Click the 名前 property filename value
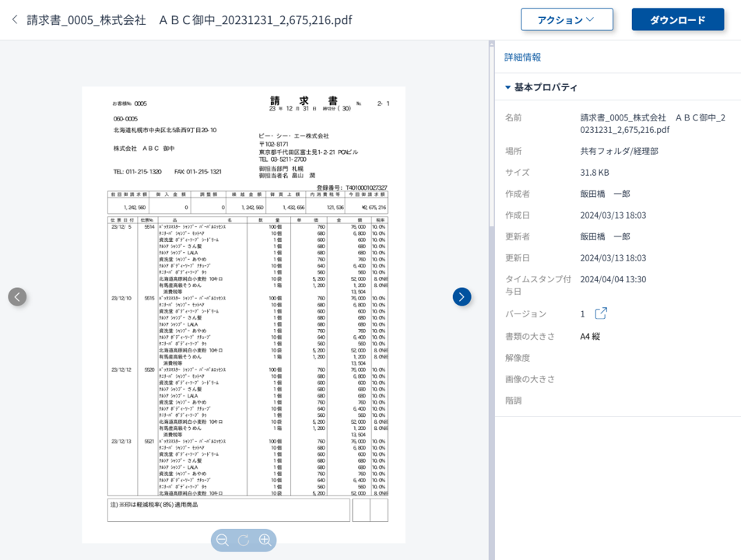This screenshot has height=560, width=741. pyautogui.click(x=652, y=124)
